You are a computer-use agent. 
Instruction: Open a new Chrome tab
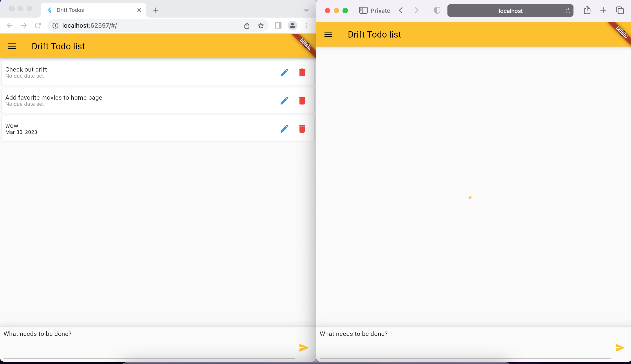156,10
